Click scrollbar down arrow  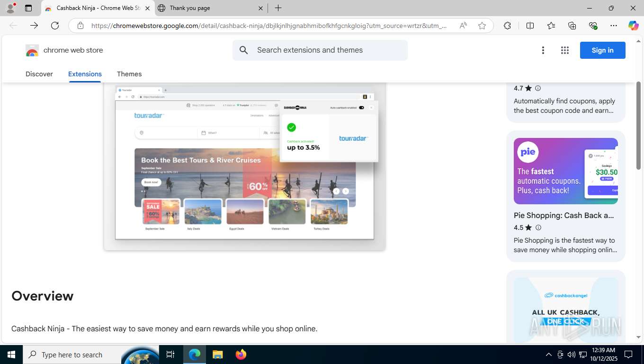click(x=638, y=337)
